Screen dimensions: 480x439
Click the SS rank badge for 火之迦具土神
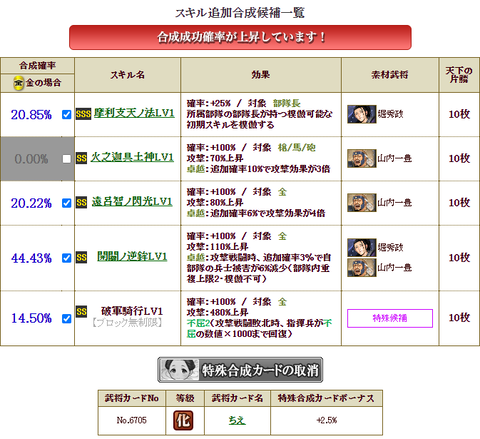click(81, 158)
